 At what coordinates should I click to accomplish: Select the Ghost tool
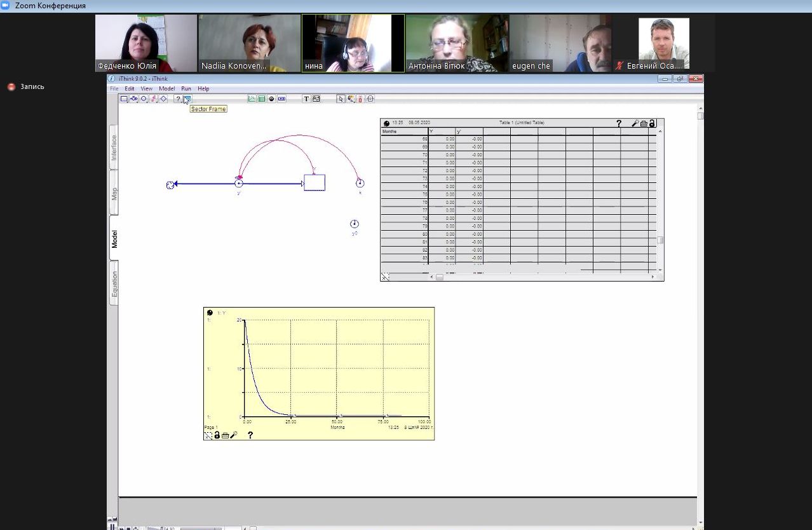click(370, 99)
